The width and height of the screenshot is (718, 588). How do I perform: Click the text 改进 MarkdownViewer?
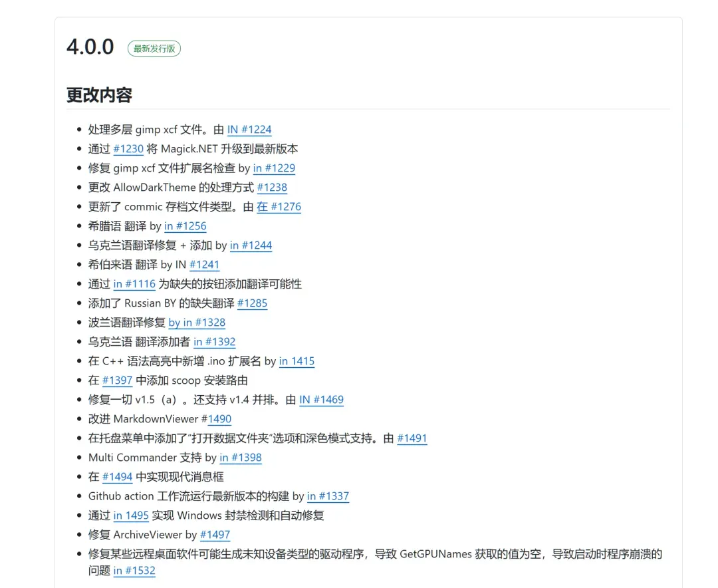click(x=142, y=419)
